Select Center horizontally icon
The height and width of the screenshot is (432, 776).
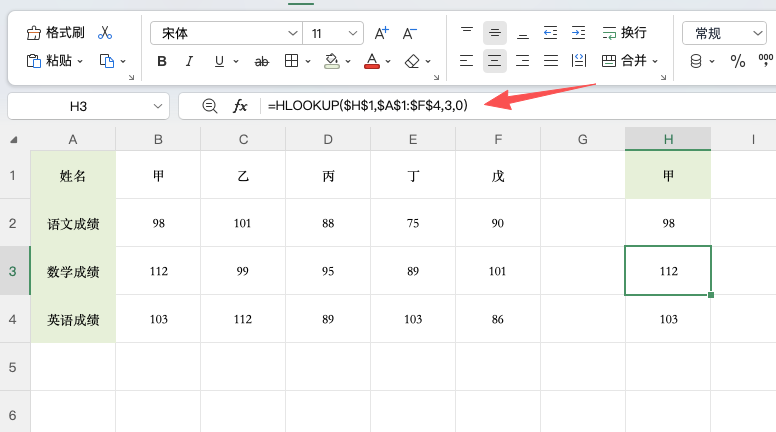pyautogui.click(x=494, y=61)
